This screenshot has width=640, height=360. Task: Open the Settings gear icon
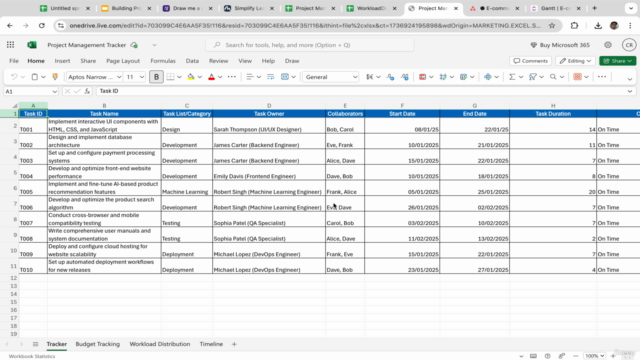pos(608,45)
